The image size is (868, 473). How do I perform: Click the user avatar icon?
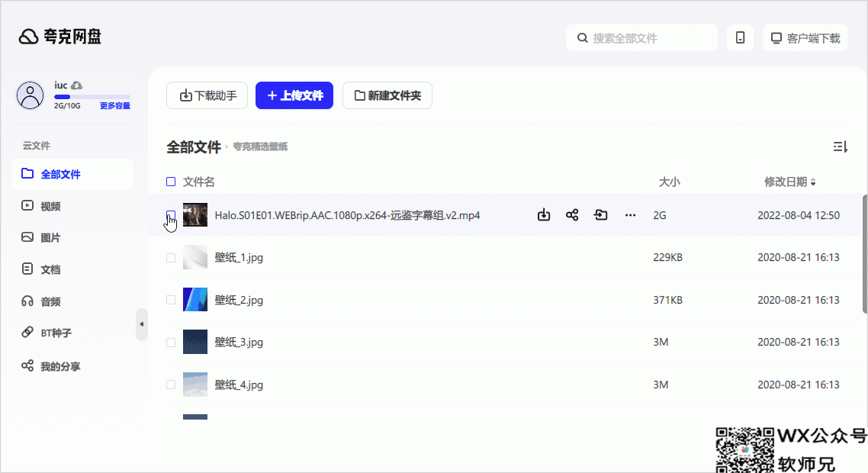click(30, 95)
